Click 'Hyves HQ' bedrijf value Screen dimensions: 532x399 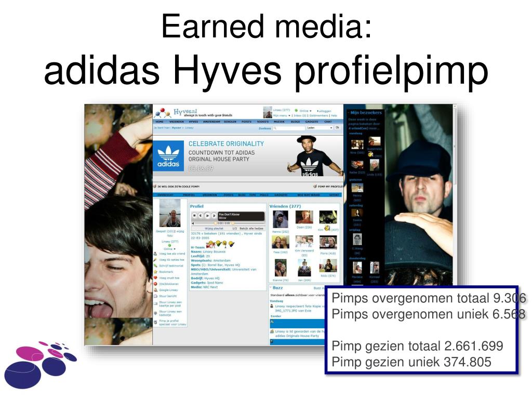click(x=211, y=278)
